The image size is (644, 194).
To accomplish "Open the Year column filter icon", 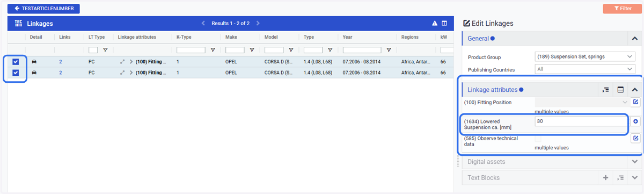I will pyautogui.click(x=389, y=50).
